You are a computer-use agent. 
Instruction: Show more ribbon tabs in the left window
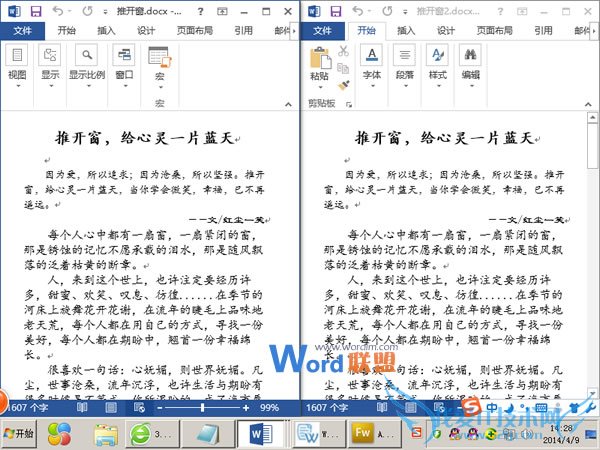tap(294, 31)
